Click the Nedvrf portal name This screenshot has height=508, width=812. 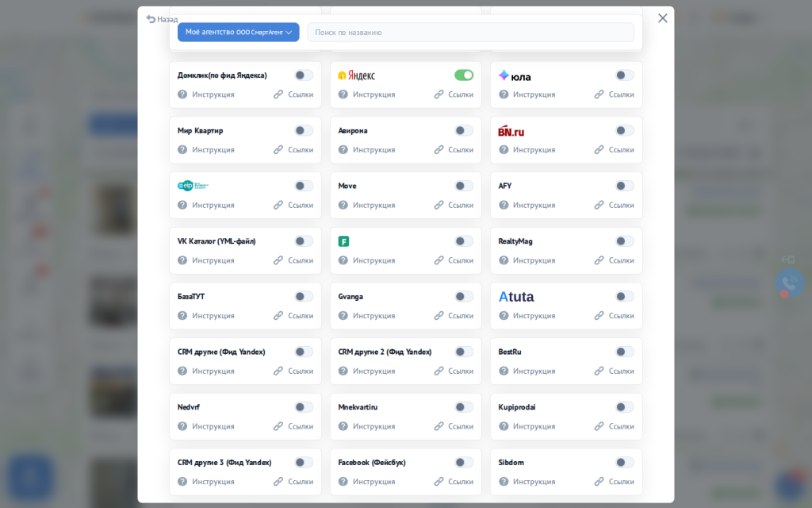[189, 407]
